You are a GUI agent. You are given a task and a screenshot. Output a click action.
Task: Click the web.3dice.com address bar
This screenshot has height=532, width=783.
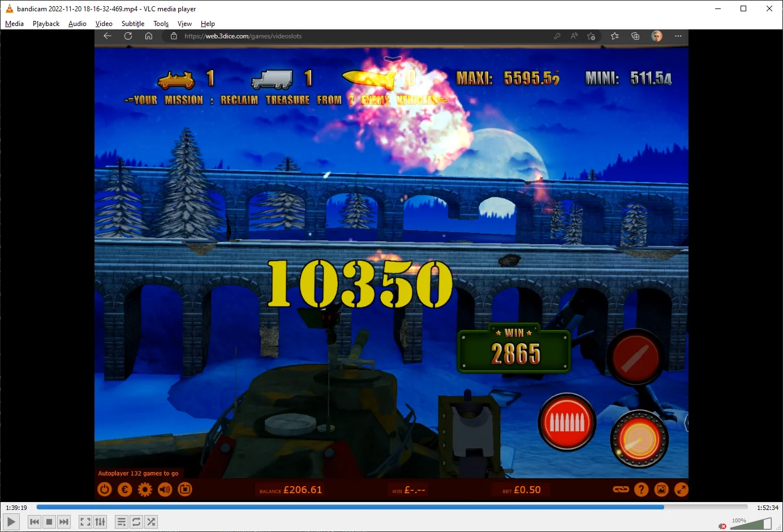click(243, 36)
